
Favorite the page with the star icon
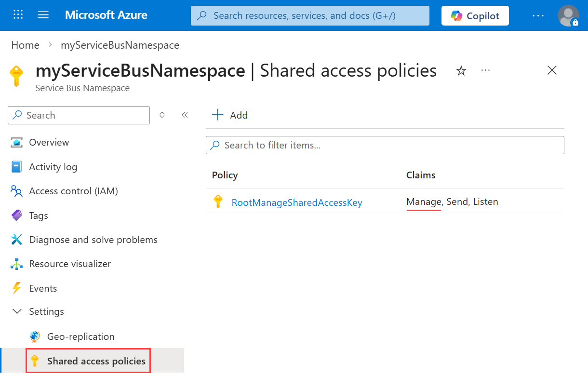click(x=461, y=70)
